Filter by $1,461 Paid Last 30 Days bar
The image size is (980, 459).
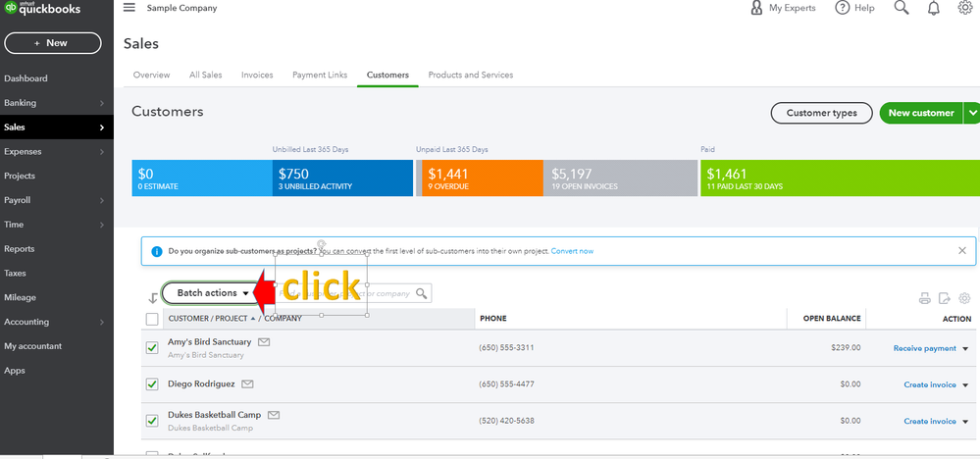pos(840,178)
